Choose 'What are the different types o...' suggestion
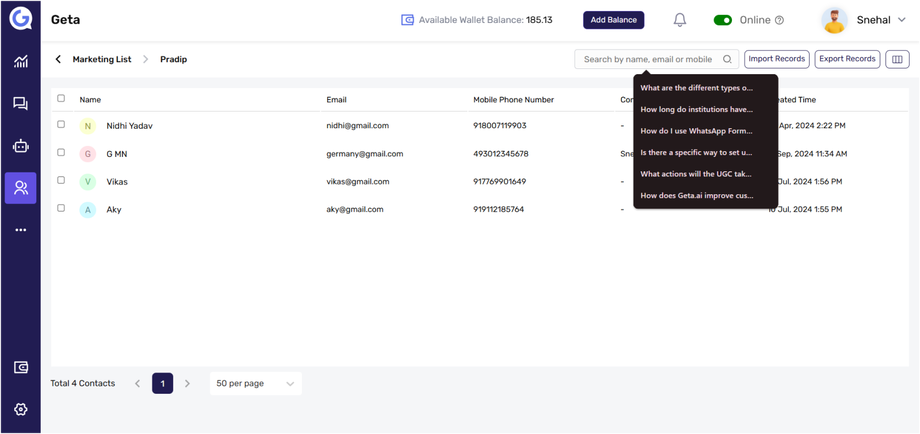Screen dimensions: 920x434 (696, 88)
